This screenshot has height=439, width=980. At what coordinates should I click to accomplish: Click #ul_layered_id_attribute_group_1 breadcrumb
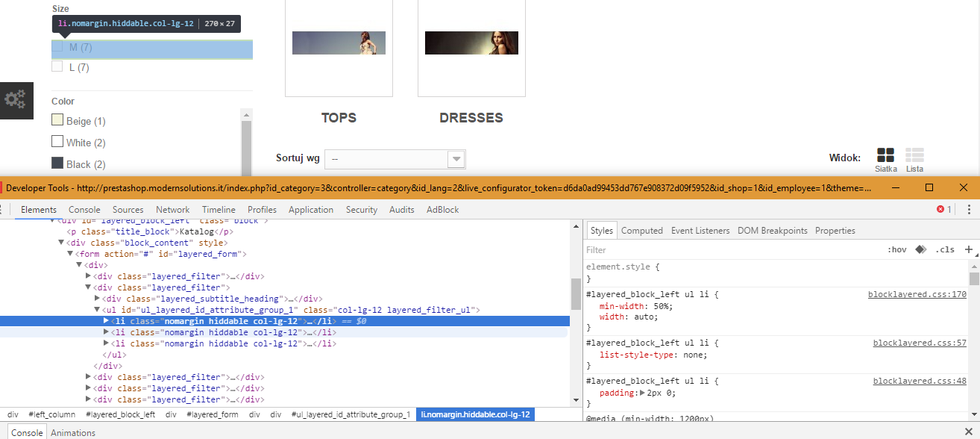point(351,414)
